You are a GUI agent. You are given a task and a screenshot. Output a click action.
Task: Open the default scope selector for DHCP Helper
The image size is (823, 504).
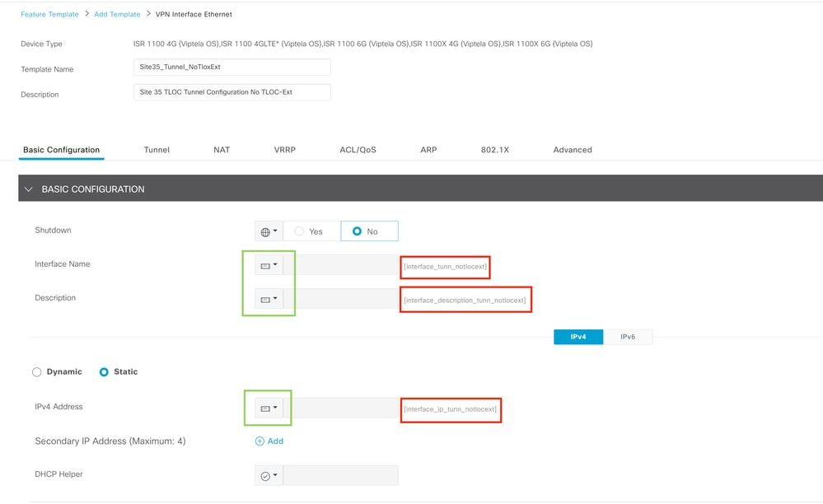tap(268, 474)
